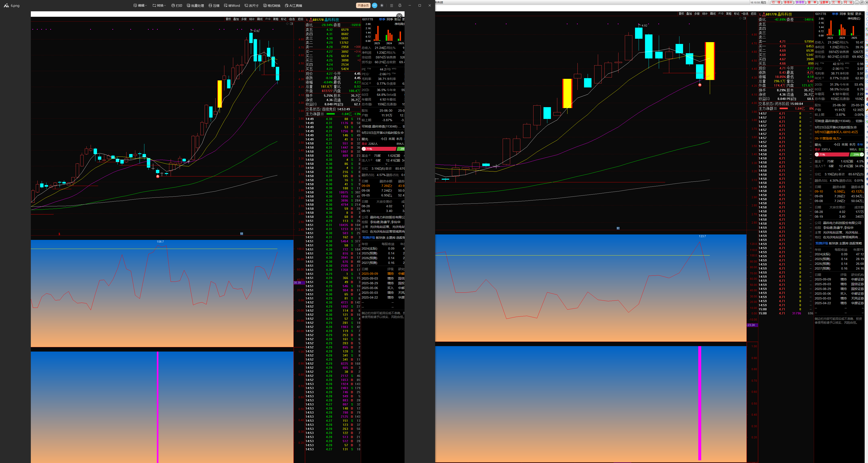
Task: Open the hamburger menu in image viewer
Action: tap(391, 5)
